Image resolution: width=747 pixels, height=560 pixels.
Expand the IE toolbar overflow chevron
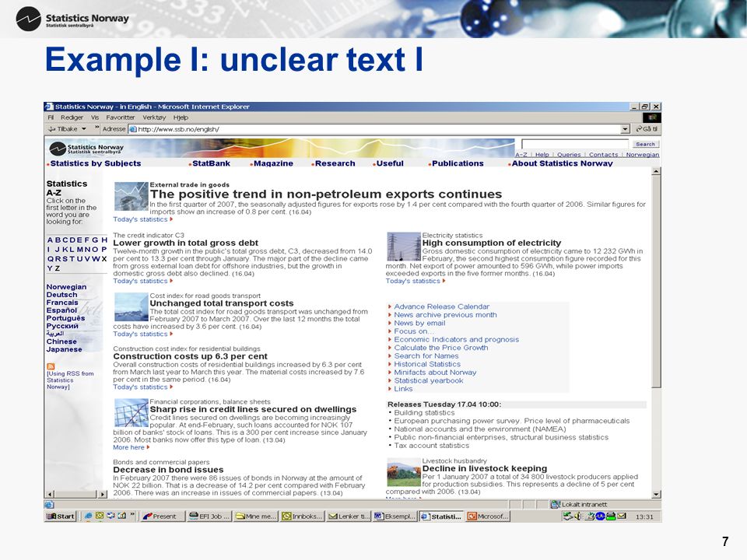tap(96, 127)
